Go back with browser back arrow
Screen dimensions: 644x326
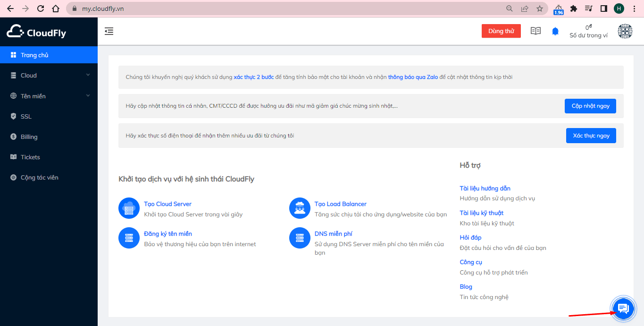pyautogui.click(x=10, y=9)
